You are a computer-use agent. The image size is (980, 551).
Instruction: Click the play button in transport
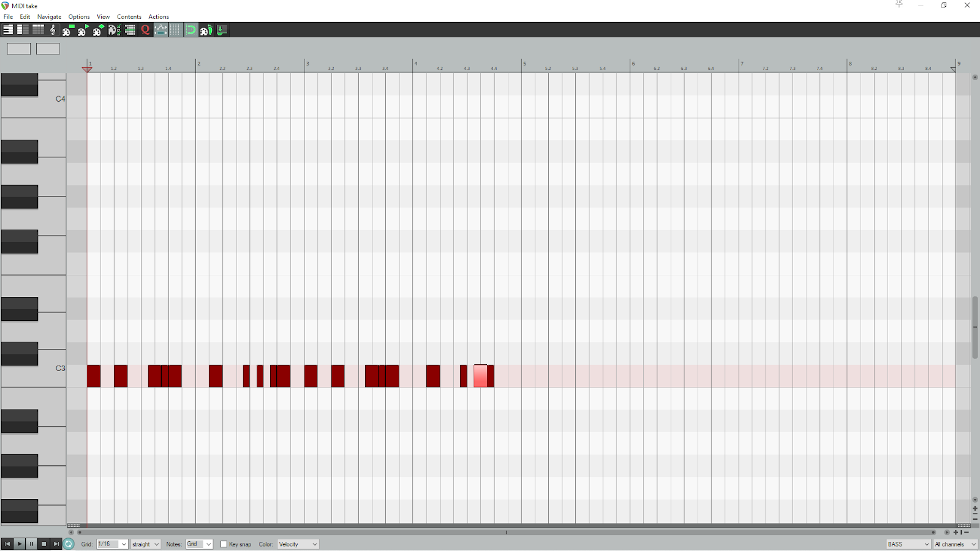(20, 544)
